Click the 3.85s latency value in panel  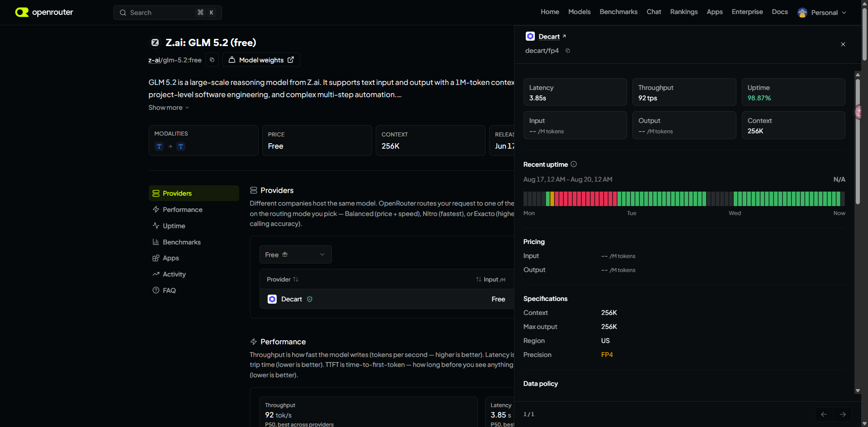click(538, 98)
